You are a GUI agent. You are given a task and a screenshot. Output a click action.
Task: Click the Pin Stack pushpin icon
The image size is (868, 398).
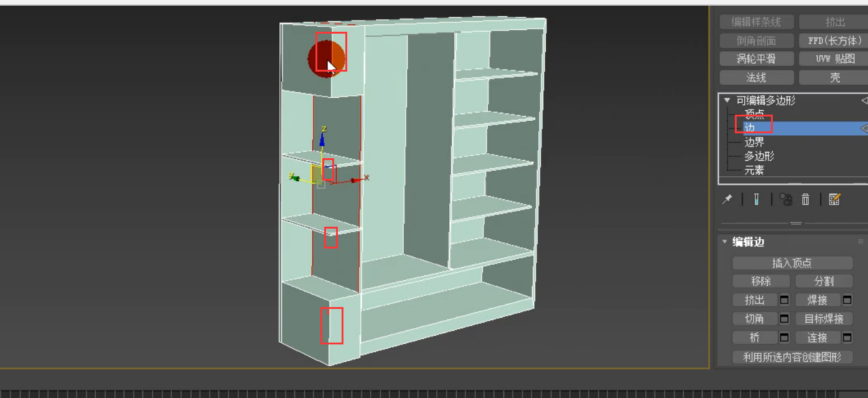728,199
